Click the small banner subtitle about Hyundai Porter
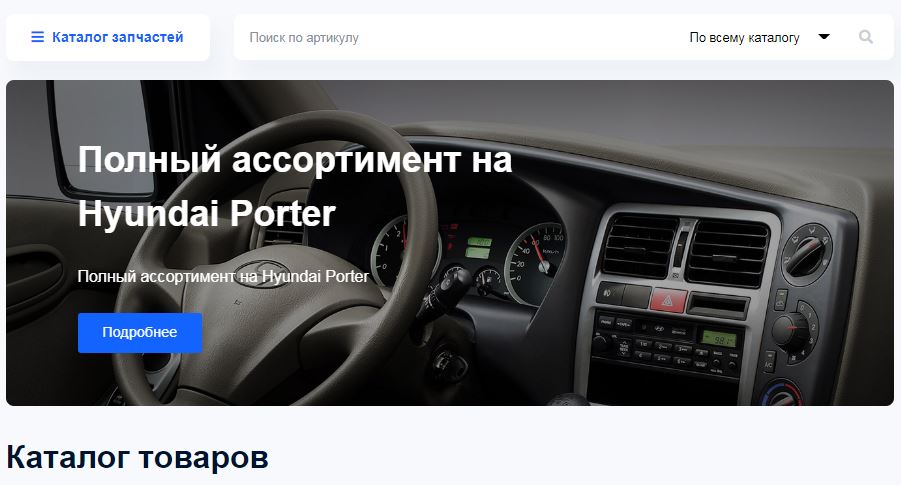The height and width of the screenshot is (485, 901). 223,276
